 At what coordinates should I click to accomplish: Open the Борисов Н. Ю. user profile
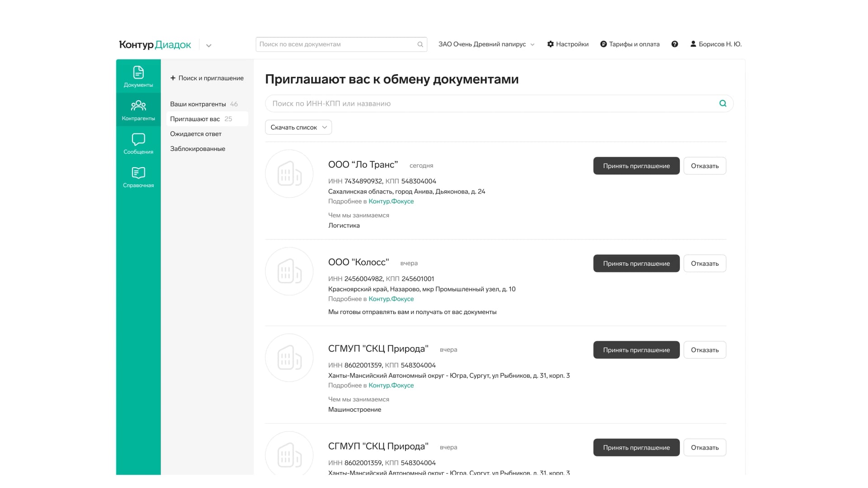click(716, 44)
